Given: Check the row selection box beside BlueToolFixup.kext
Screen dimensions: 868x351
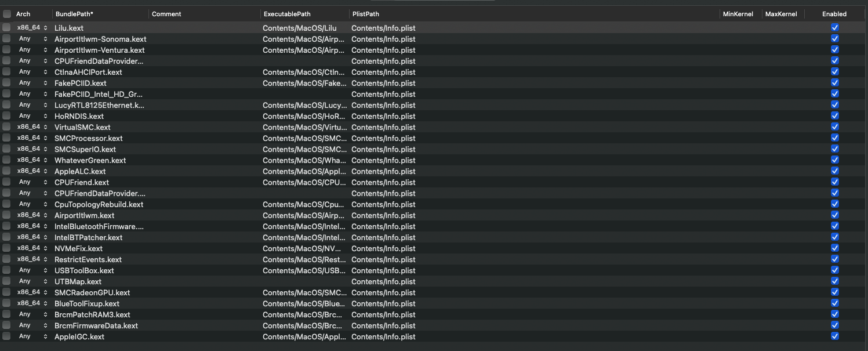Looking at the screenshot, I should click(x=6, y=303).
